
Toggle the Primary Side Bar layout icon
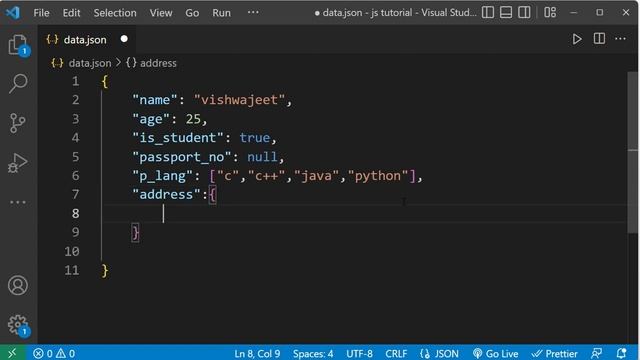(x=488, y=13)
